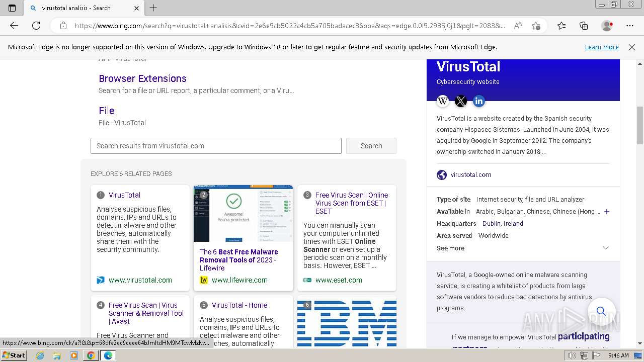
Task: Expand the See more section
Action: 523,248
